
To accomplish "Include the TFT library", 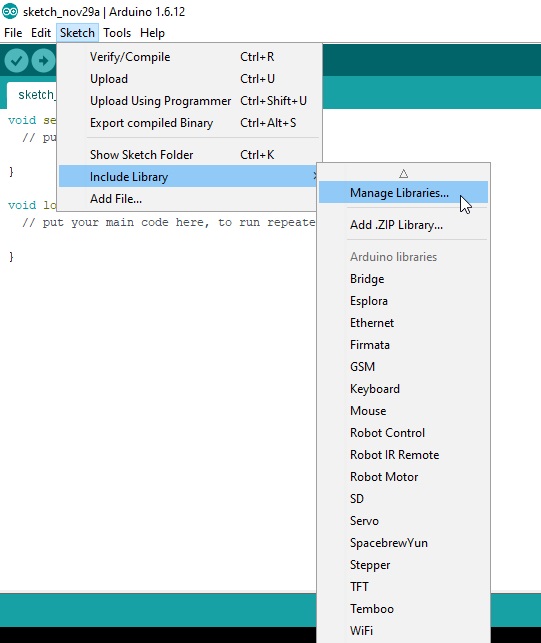I will click(404, 587).
